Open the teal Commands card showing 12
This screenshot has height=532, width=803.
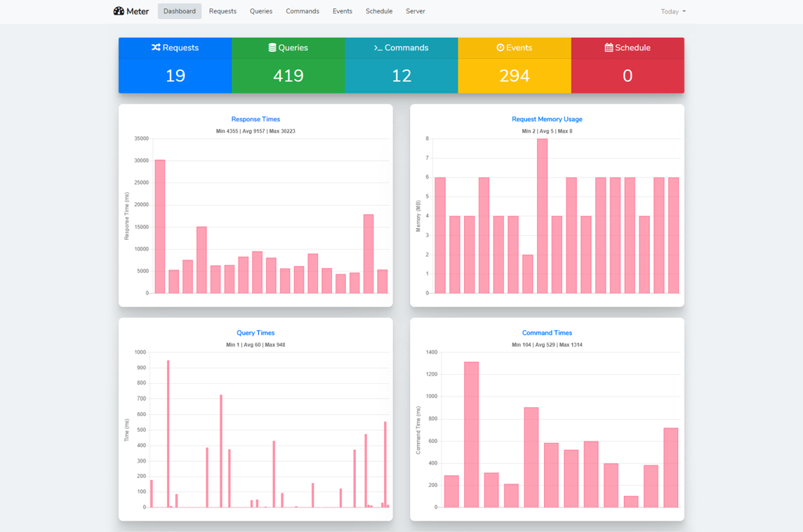point(401,65)
